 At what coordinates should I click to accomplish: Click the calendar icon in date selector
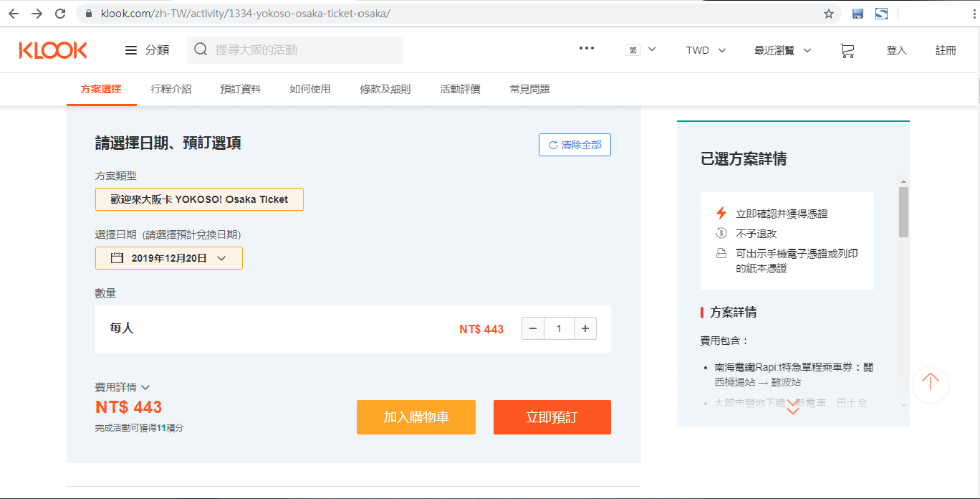[x=117, y=258]
